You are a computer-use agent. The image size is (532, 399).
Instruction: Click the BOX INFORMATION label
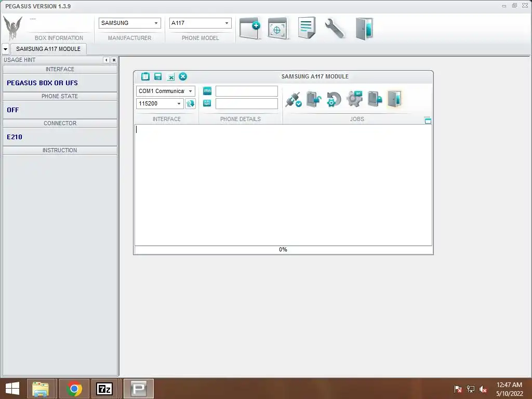(59, 38)
